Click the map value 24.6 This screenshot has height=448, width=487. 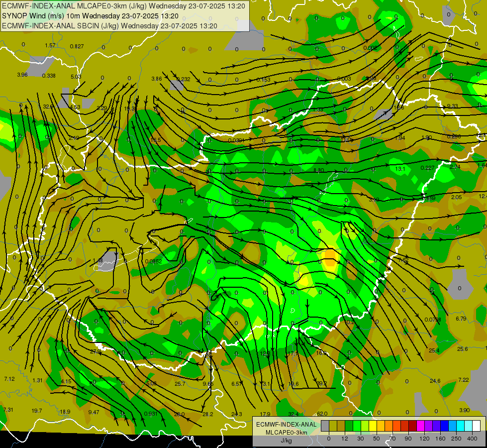pyautogui.click(x=435, y=381)
